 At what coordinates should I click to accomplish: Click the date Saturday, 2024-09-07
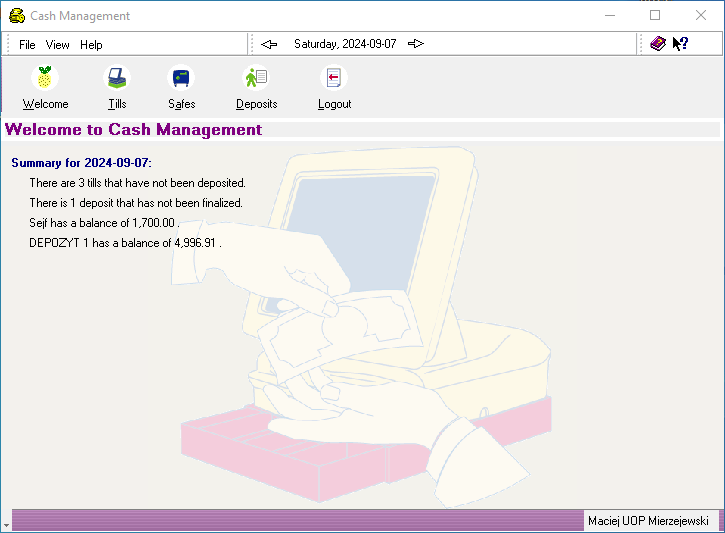point(345,44)
